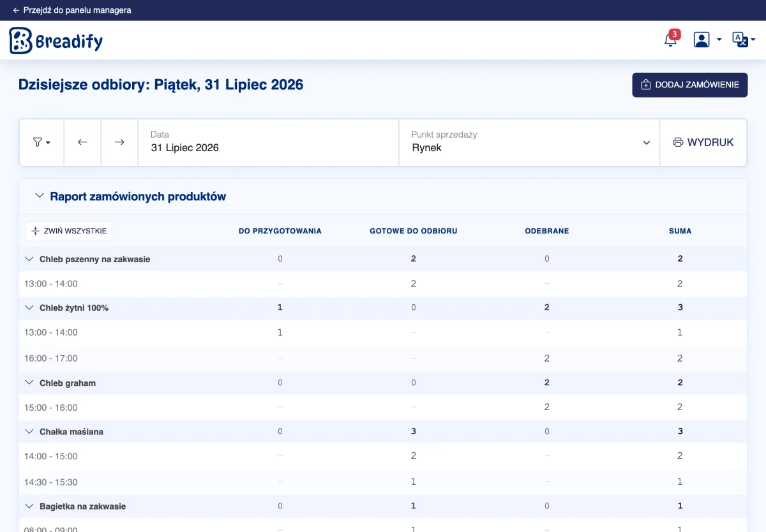Click the Data field showing 31 Lipiec 2026
Image resolution: width=766 pixels, height=532 pixels.
pyautogui.click(x=269, y=142)
